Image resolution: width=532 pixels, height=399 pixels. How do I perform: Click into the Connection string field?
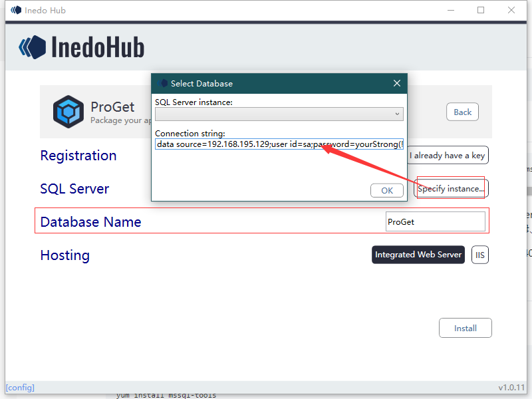(x=279, y=144)
